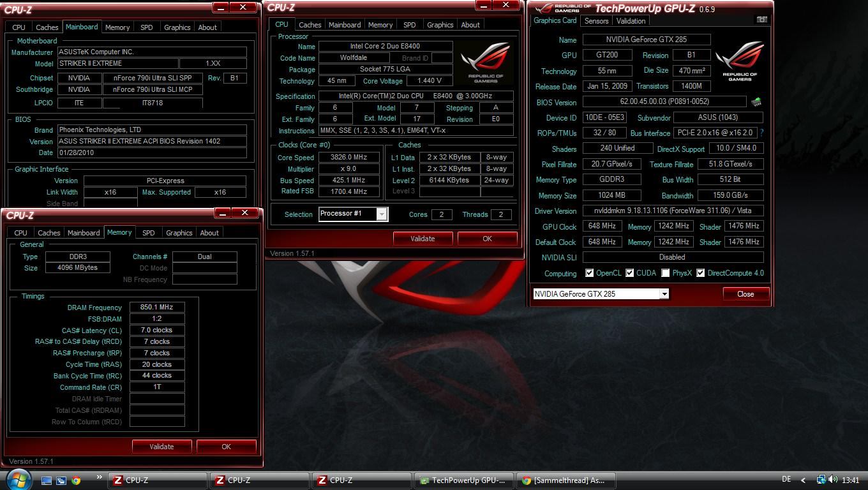The height and width of the screenshot is (490, 868).
Task: Toggle the CUDA checkbox
Action: click(x=629, y=273)
